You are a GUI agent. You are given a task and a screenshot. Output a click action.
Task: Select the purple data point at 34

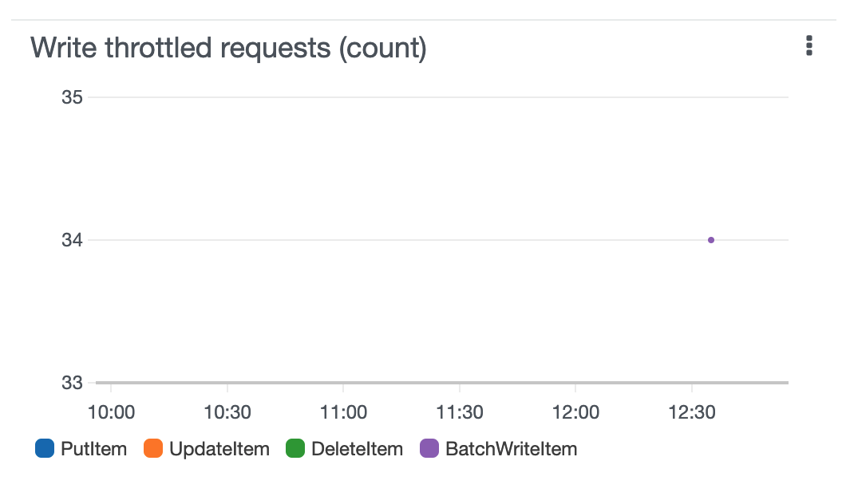pyautogui.click(x=711, y=240)
